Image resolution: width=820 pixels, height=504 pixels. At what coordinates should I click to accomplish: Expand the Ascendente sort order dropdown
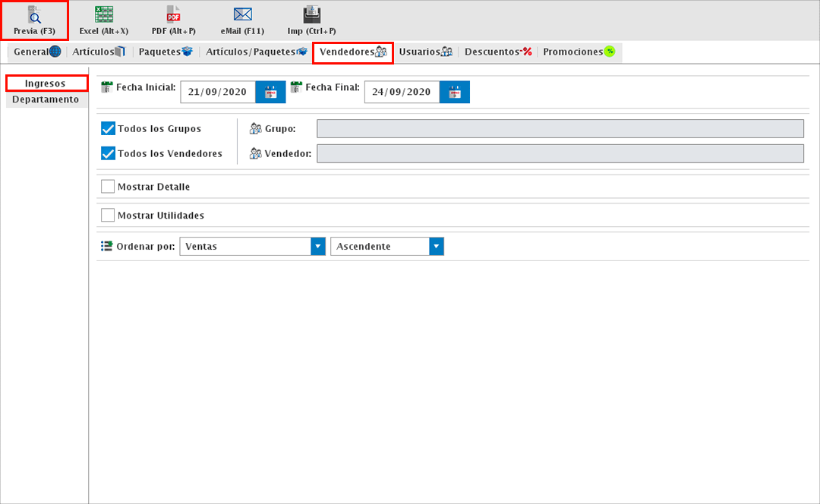(436, 247)
